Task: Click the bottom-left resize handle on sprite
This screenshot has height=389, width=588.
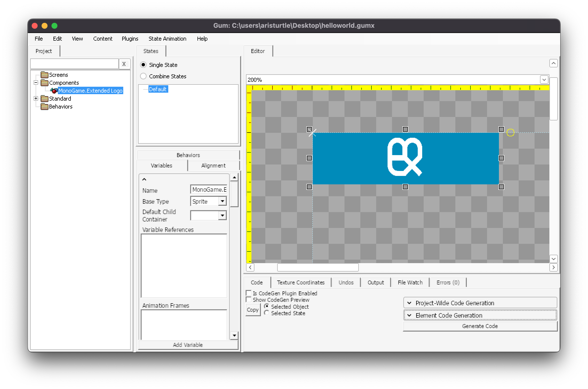Action: (309, 187)
